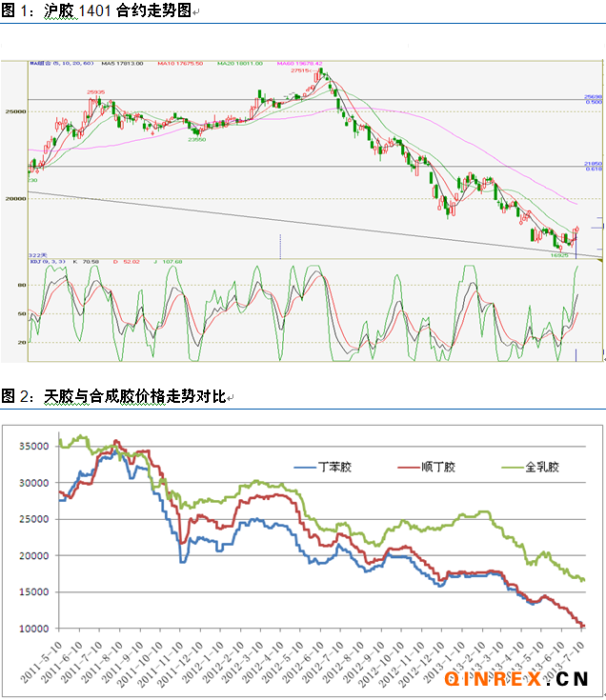Click the 16925 lowest price marker
The height and width of the screenshot is (700, 606).
pos(560,254)
